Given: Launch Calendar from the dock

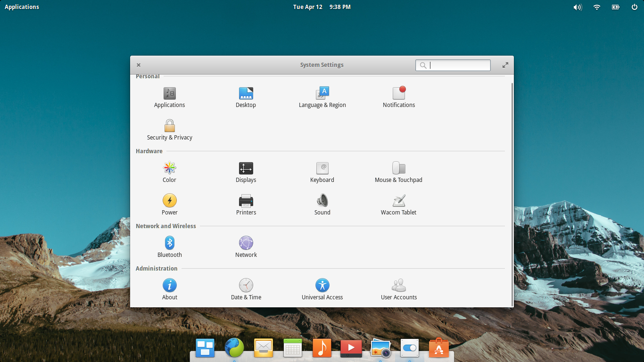Looking at the screenshot, I should coord(293,348).
